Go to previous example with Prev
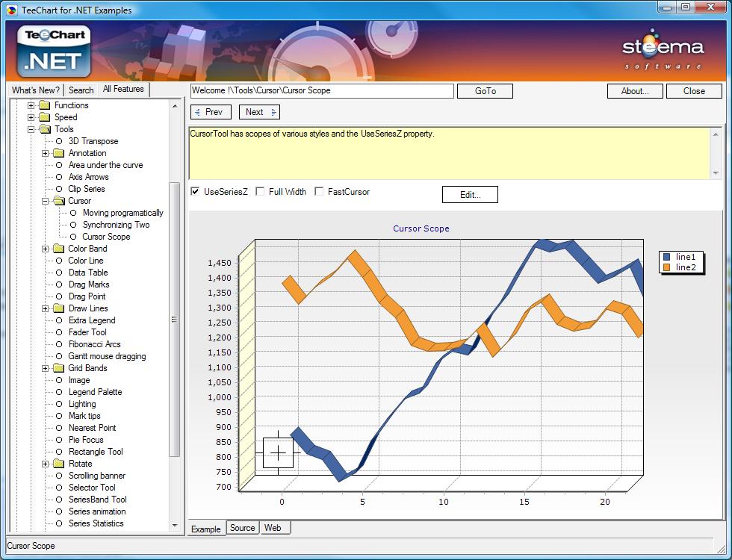Image resolution: width=732 pixels, height=560 pixels. coord(211,112)
